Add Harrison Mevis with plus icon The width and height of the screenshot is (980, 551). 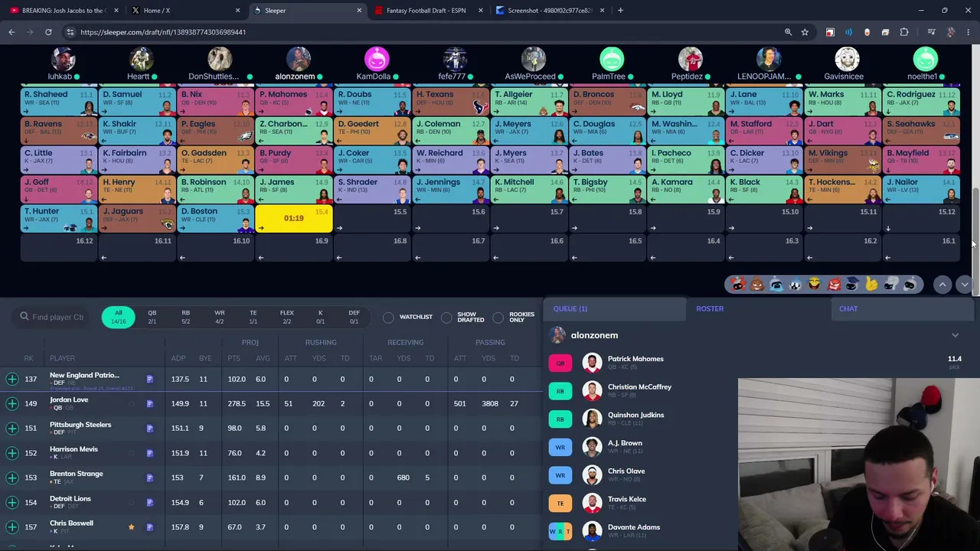[12, 453]
